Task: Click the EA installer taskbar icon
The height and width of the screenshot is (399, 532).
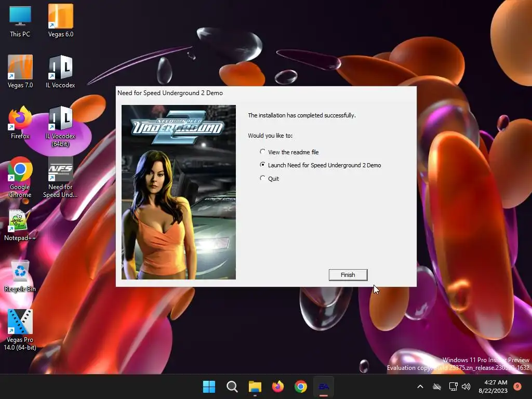Action: 324,387
